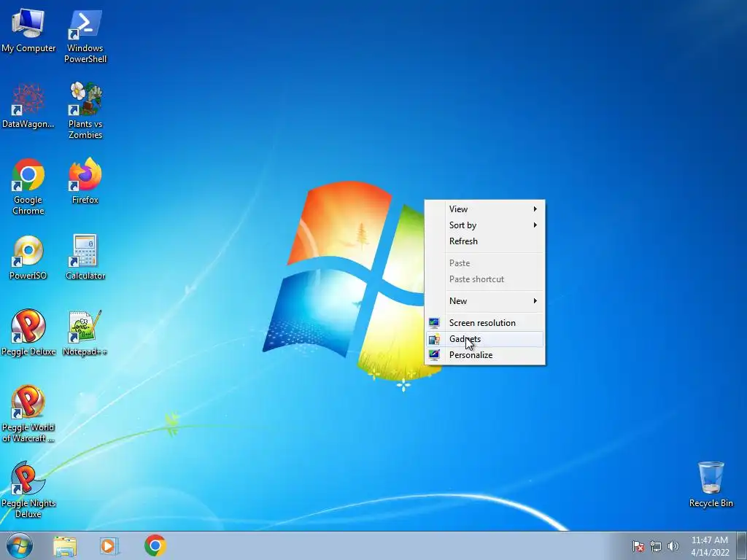
Task: Open the Action Center flag icon
Action: tap(638, 546)
